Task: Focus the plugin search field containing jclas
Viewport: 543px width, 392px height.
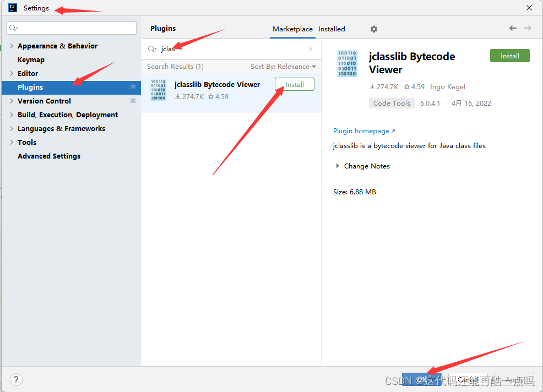Action: click(x=230, y=49)
